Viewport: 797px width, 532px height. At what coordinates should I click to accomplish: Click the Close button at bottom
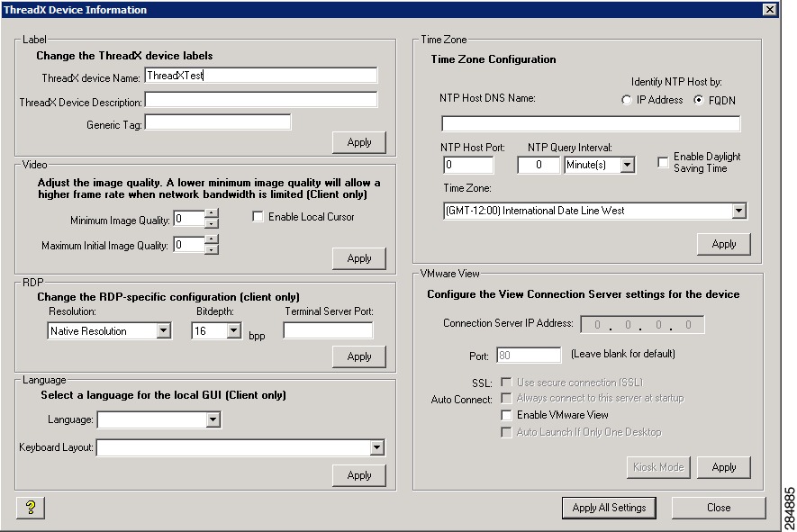pos(719,508)
